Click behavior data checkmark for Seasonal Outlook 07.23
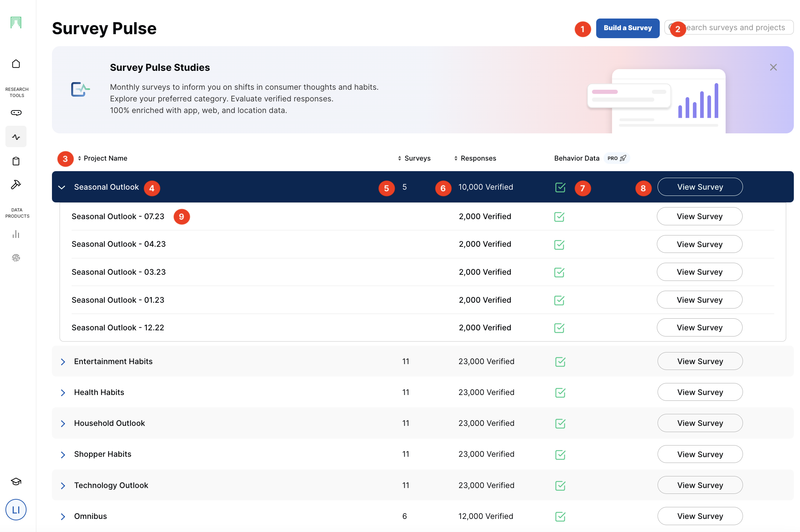Viewport: 800px width, 532px height. 559,217
